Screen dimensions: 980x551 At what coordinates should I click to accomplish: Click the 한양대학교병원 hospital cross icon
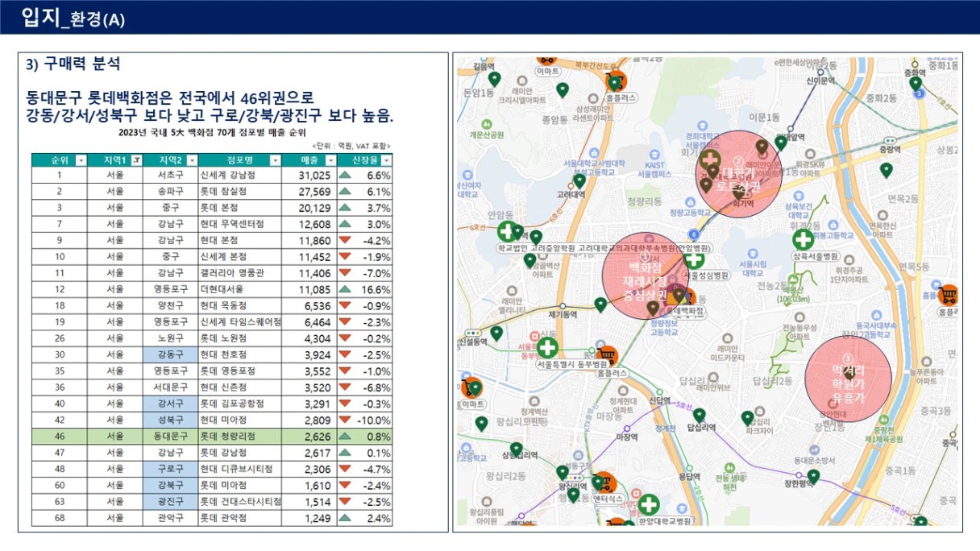pos(649,505)
